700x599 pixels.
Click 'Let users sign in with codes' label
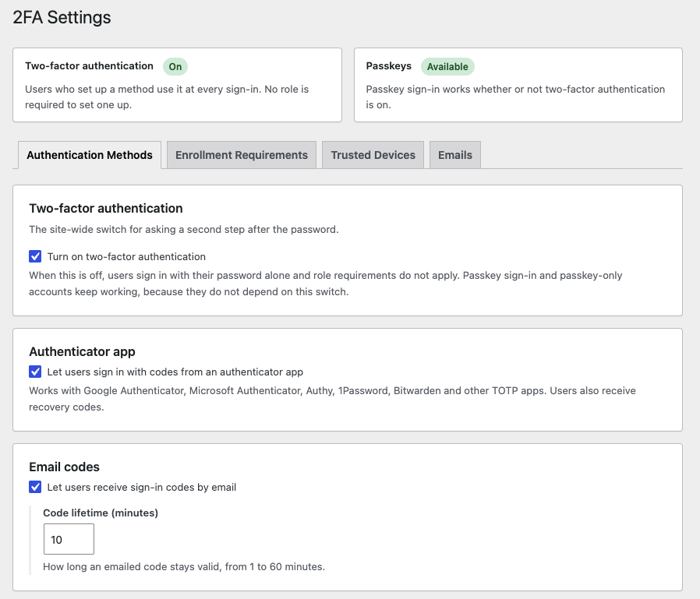(175, 372)
